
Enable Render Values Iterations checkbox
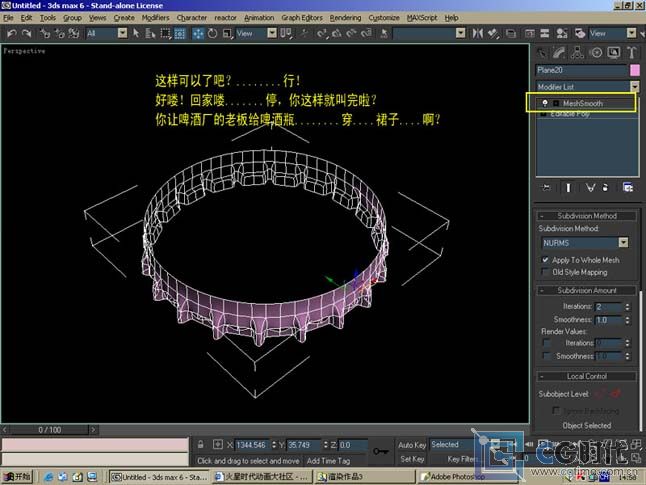click(x=546, y=343)
